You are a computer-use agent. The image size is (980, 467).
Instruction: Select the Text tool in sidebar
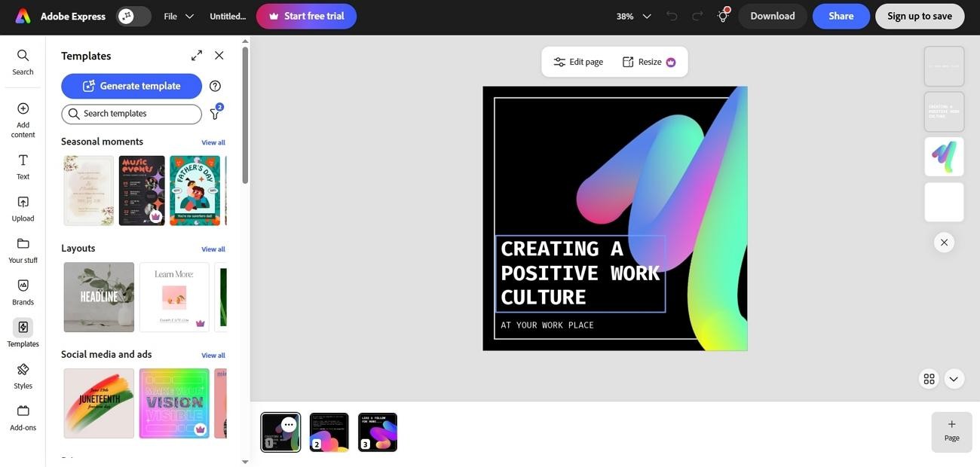(23, 166)
